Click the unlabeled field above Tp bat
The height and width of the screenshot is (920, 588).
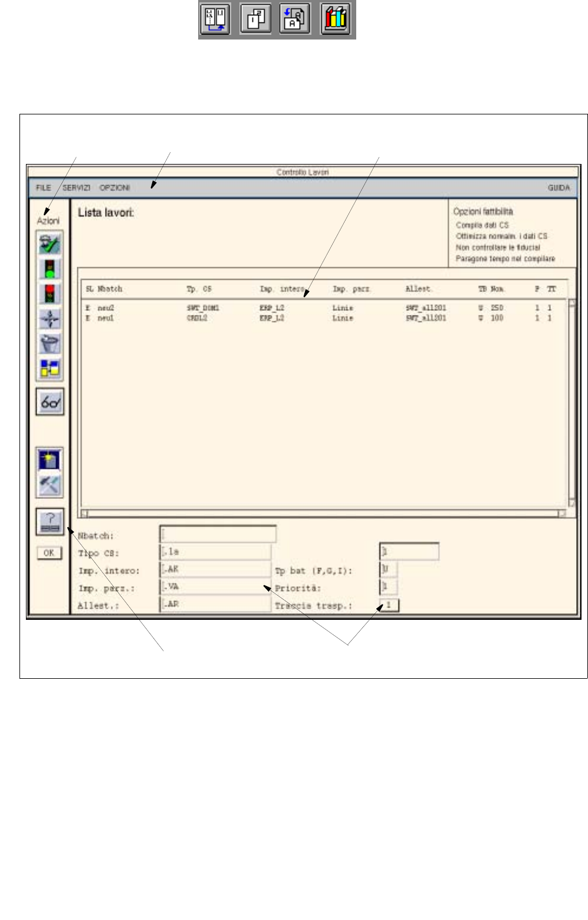409,551
